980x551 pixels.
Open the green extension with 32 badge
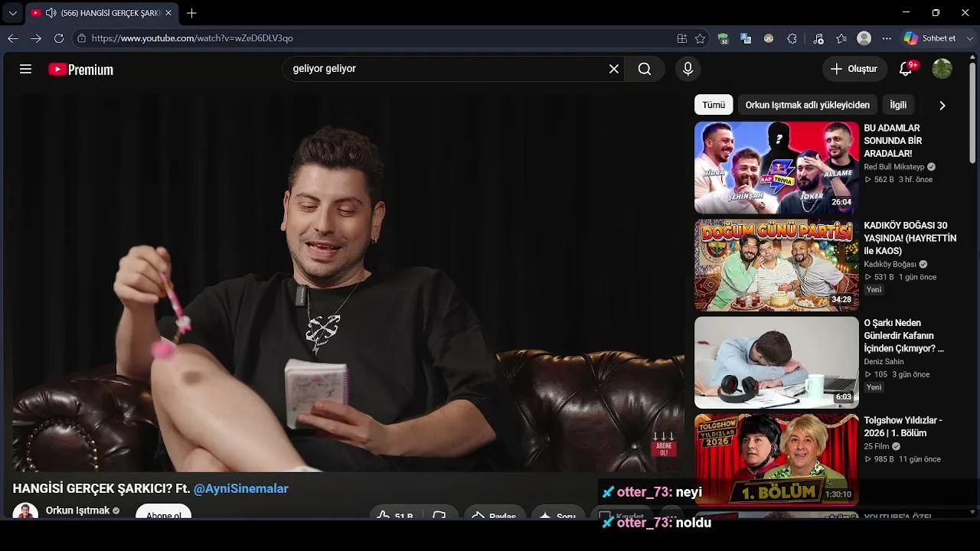(723, 38)
